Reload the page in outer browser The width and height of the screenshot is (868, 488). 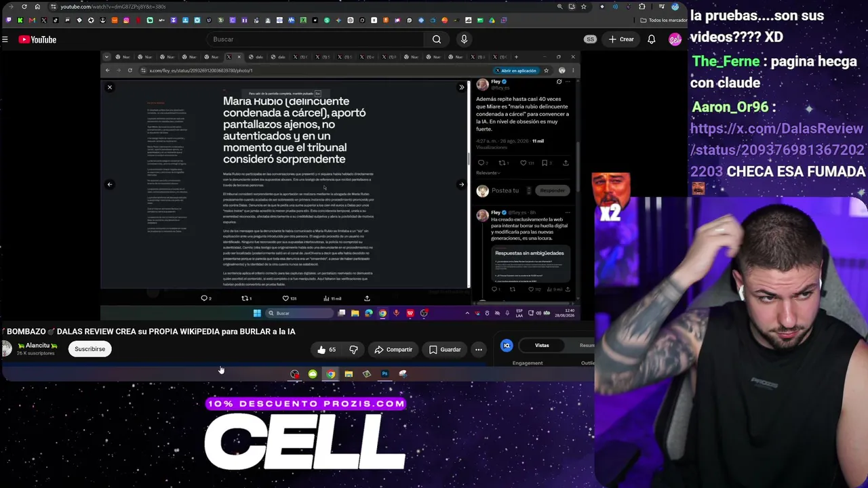(x=24, y=7)
